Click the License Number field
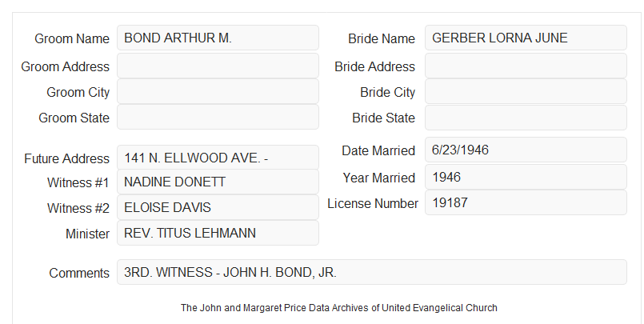This screenshot has height=324, width=644. click(526, 202)
